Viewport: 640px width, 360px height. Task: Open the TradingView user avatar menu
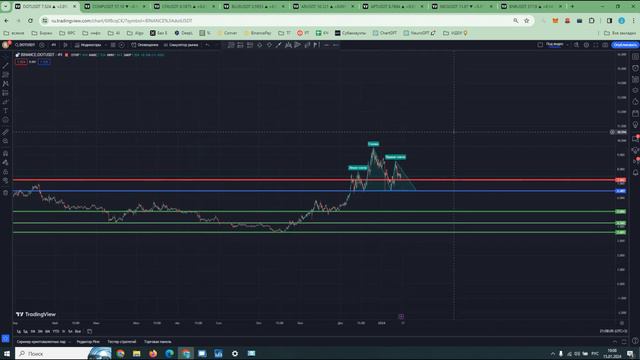[x=6, y=45]
